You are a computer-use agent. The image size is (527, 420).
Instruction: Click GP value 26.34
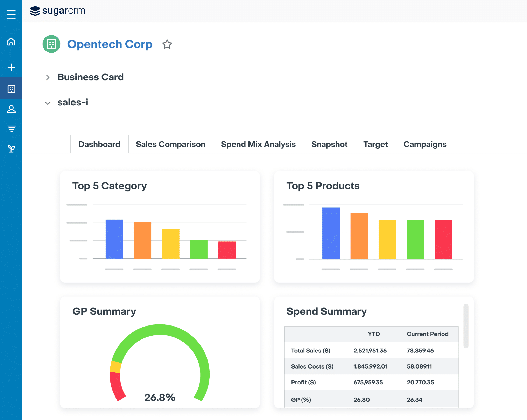(x=414, y=400)
